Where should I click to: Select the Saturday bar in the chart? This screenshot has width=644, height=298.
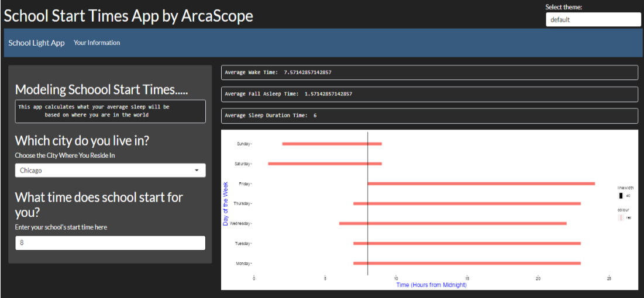(x=325, y=164)
